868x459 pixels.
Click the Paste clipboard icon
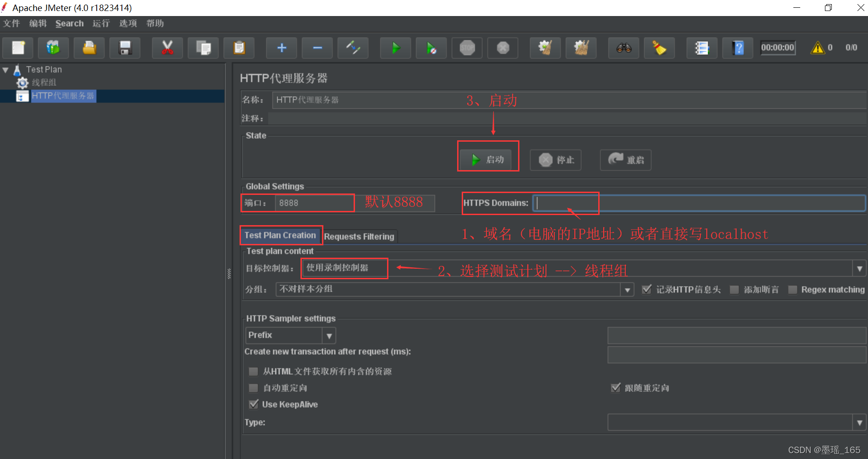point(239,48)
